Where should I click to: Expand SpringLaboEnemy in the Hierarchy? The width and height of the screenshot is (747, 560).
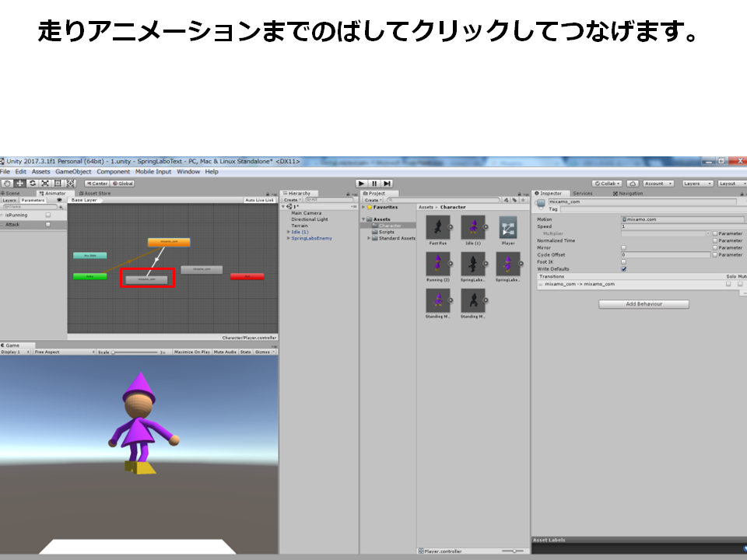point(288,238)
